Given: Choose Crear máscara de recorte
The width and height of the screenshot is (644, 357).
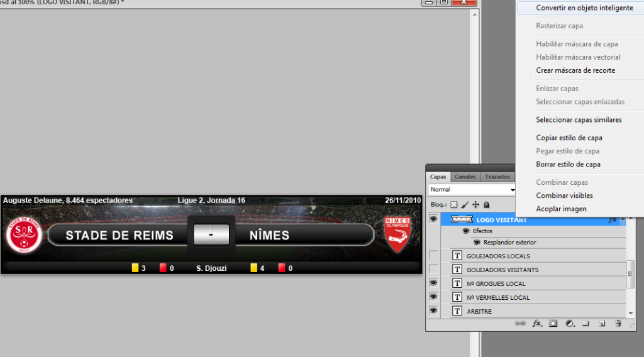Looking at the screenshot, I should point(575,70).
